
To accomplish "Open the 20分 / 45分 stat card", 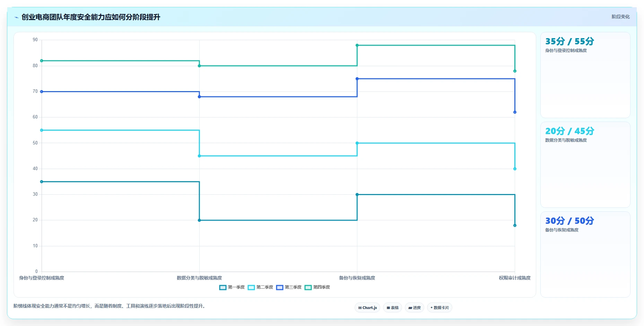I will pos(585,165).
